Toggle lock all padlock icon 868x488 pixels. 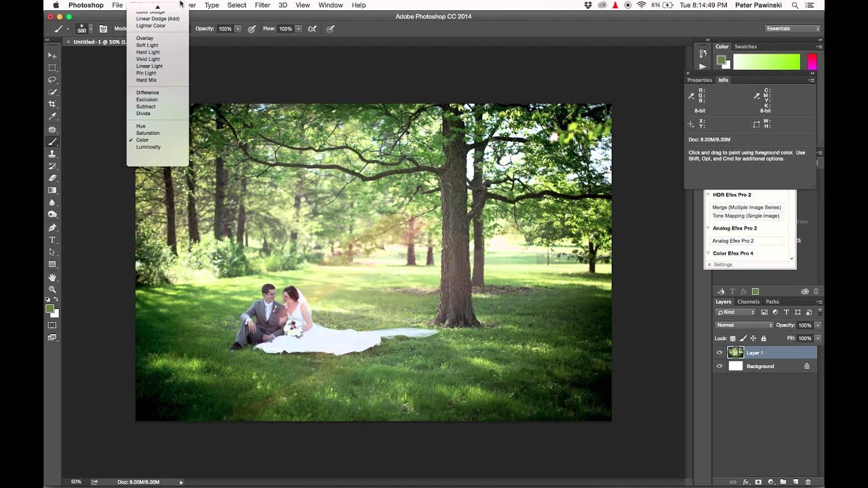pos(763,338)
